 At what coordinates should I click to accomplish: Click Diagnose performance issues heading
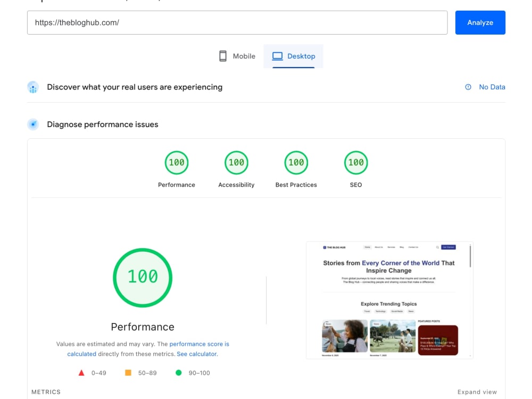tap(103, 124)
